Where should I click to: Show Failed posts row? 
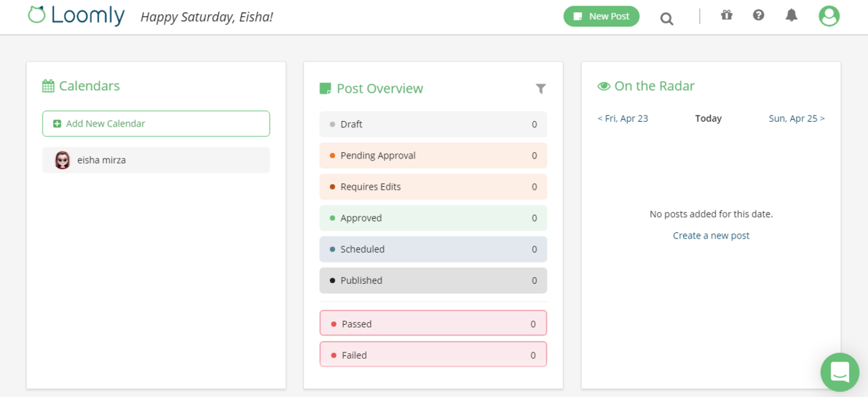[433, 355]
